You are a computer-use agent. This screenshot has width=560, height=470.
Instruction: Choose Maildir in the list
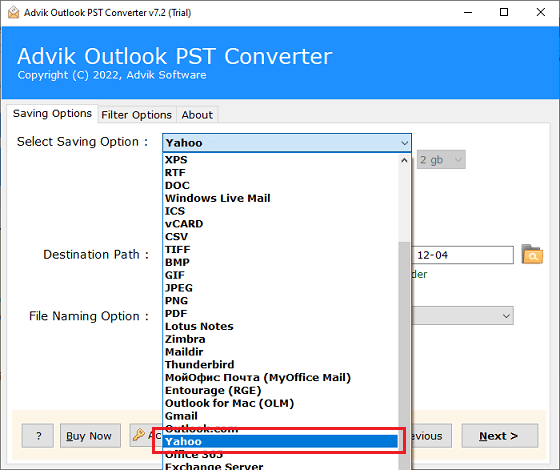(280, 352)
